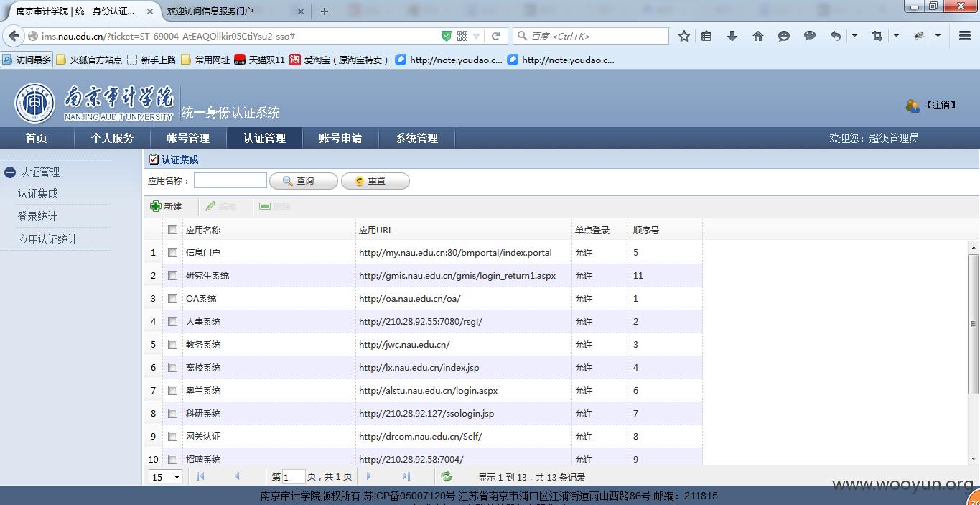Open the Firefox hamburger menu

pos(965,36)
